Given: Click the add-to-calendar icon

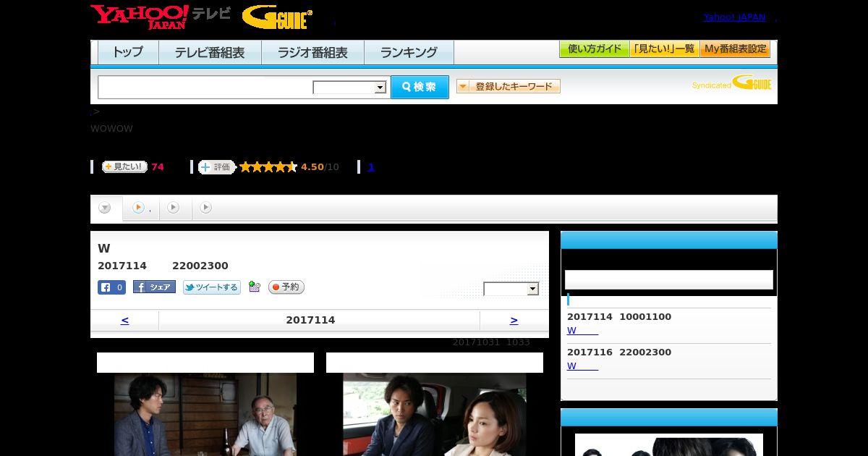Looking at the screenshot, I should coord(254,287).
